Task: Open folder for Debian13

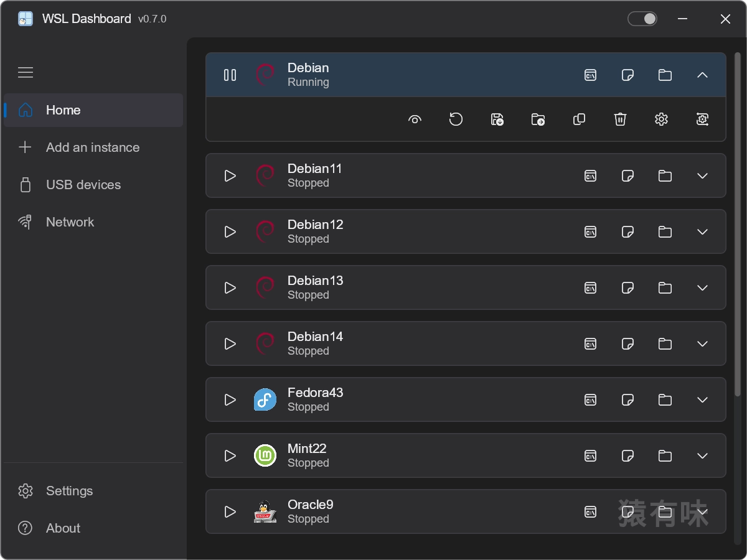Action: point(665,288)
